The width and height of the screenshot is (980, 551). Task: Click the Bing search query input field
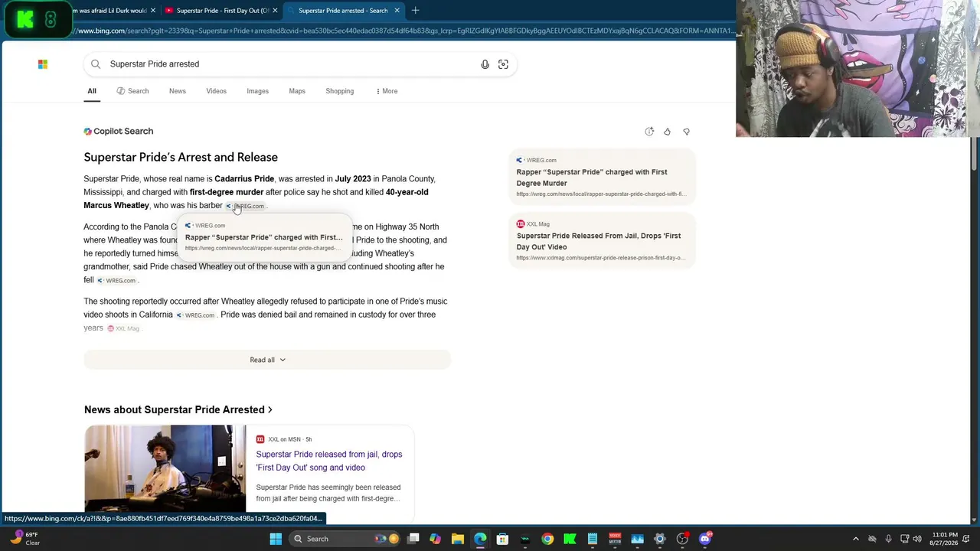(291, 64)
